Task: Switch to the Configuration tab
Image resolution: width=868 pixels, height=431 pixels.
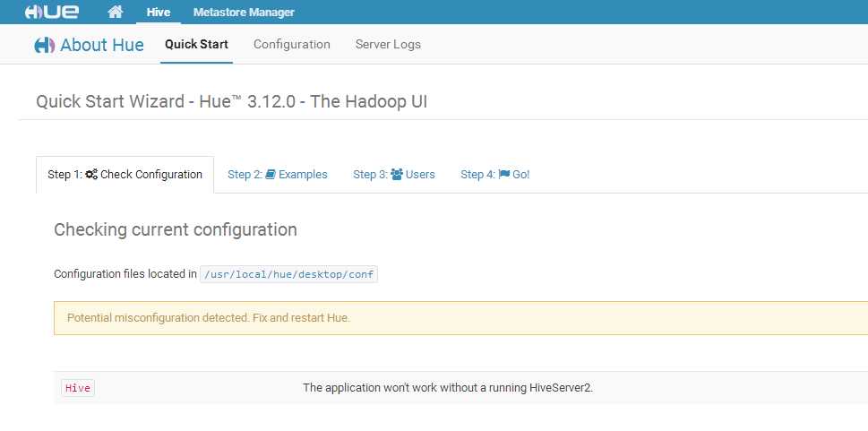Action: click(292, 44)
